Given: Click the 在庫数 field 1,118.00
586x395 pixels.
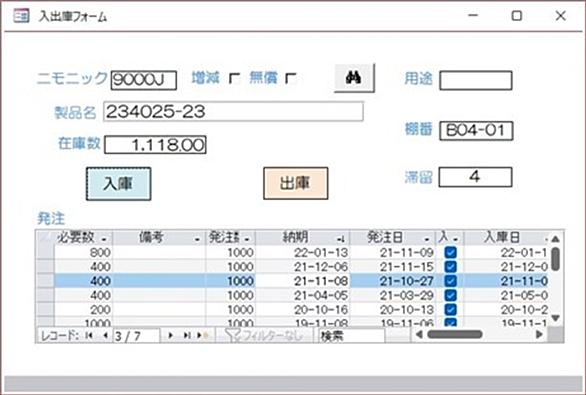Looking at the screenshot, I should click(x=155, y=145).
